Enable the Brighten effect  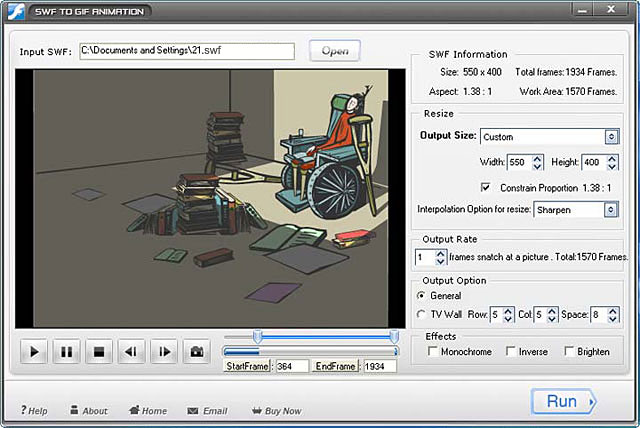point(569,351)
